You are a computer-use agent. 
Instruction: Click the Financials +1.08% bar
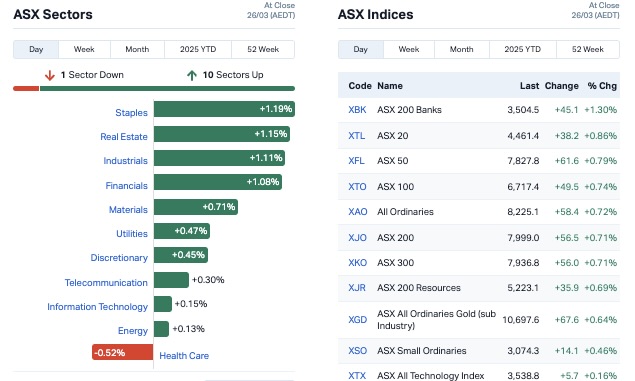pos(218,182)
